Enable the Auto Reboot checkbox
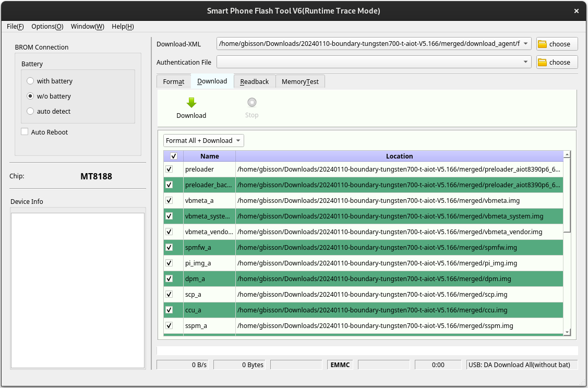Screen dimensions: 588x388 25,132
